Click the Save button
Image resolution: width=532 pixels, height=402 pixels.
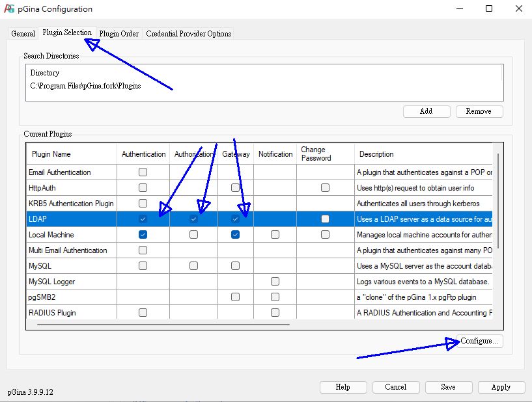(448, 387)
